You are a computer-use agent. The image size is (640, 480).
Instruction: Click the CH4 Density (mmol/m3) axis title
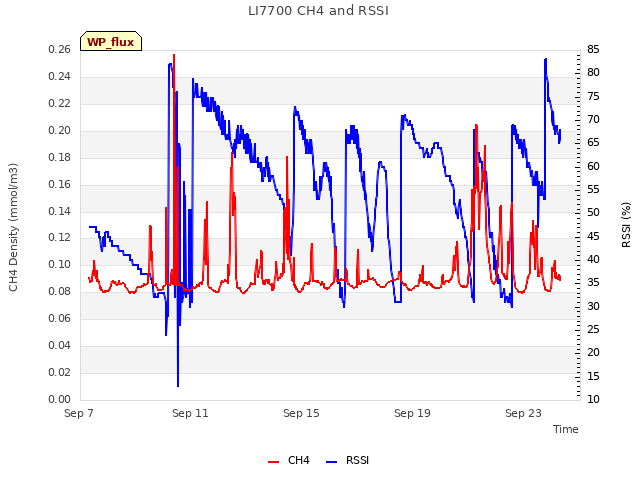13,227
